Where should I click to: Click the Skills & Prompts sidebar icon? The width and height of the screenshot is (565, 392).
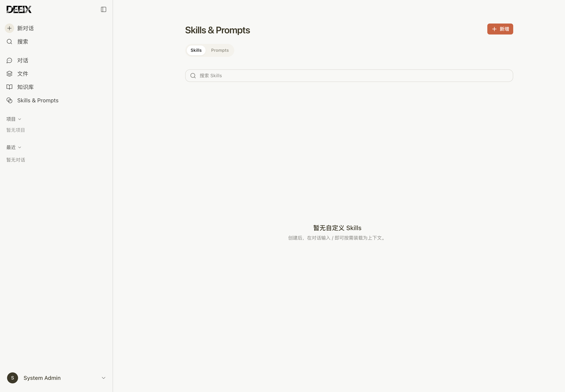9,101
